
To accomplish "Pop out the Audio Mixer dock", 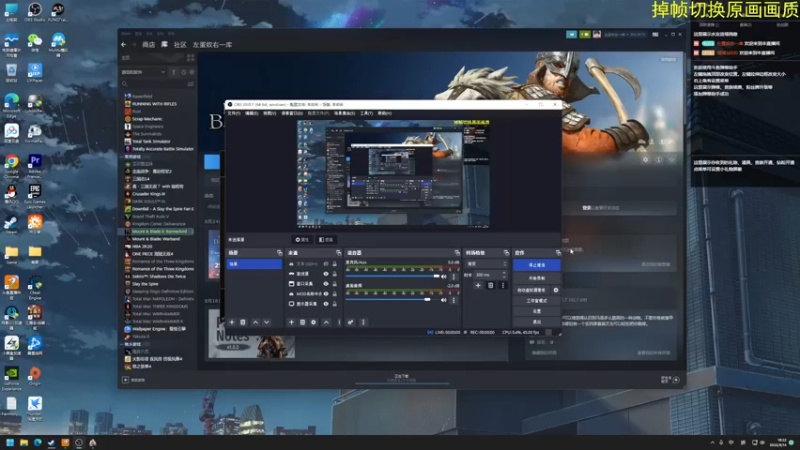I will pos(457,253).
